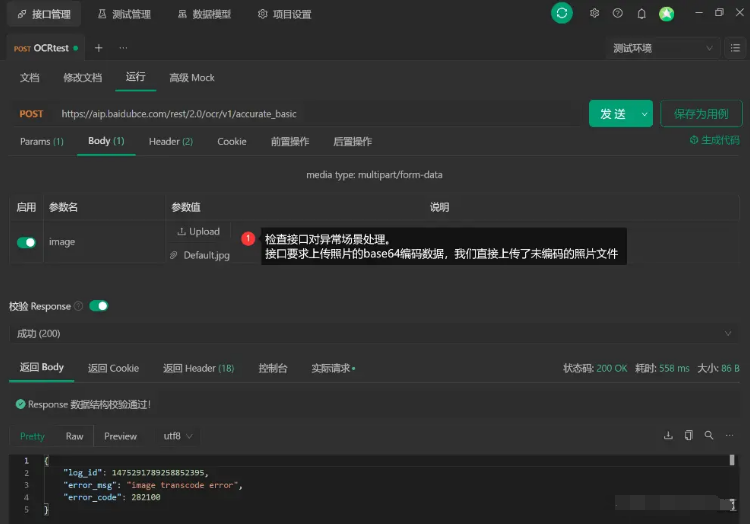Click the generate code link
750x524 pixels.
[x=715, y=140]
